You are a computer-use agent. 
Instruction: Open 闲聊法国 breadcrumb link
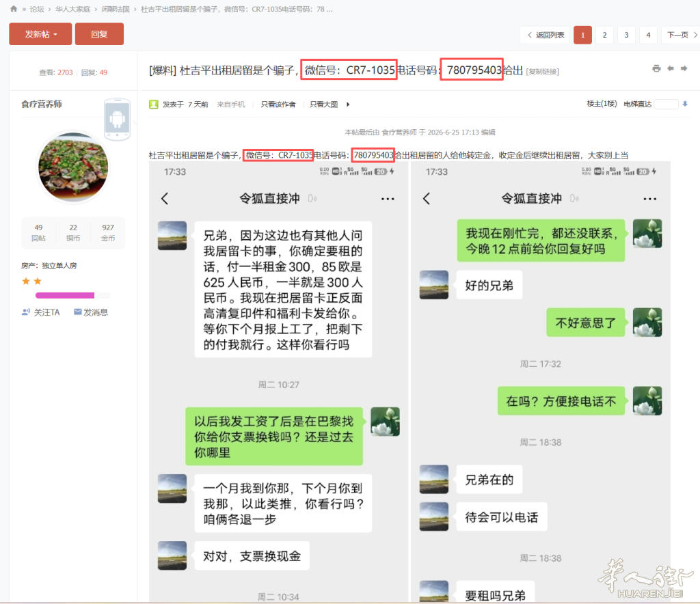pos(115,9)
